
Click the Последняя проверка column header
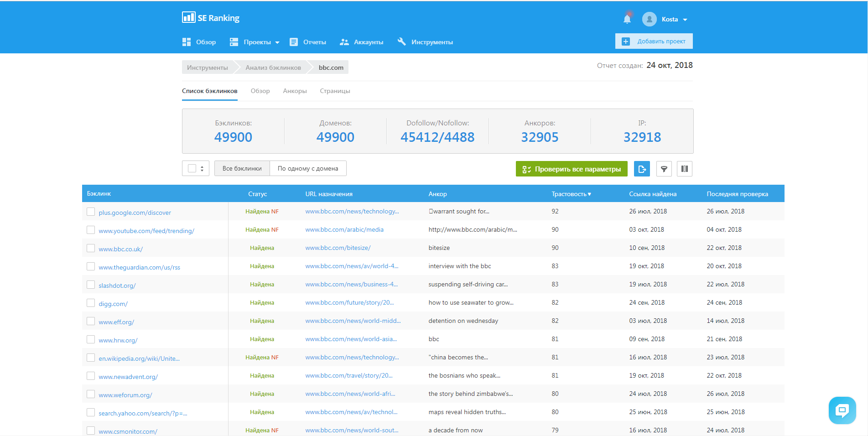click(x=738, y=194)
